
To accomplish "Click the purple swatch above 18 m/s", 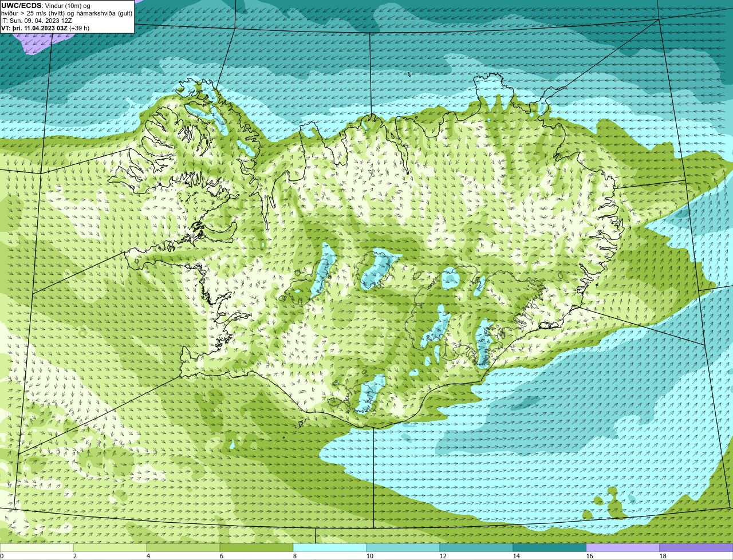I will 696,547.
